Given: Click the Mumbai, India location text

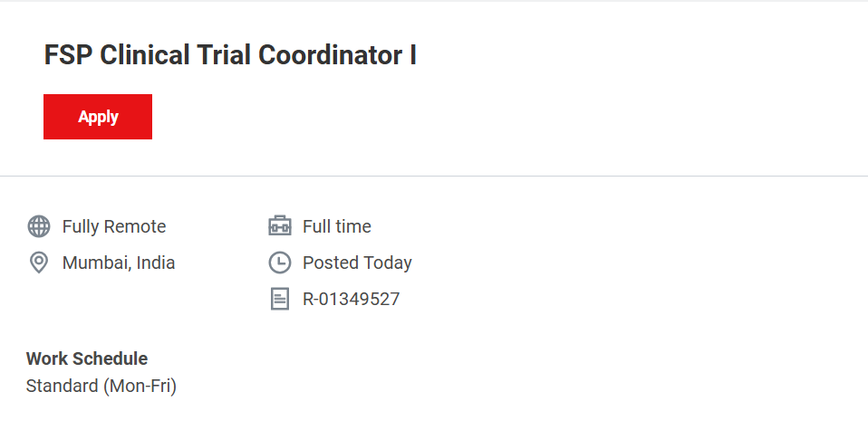Looking at the screenshot, I should click(119, 263).
